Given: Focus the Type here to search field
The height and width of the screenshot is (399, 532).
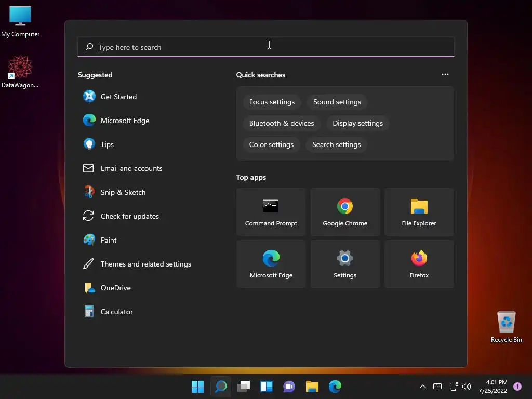Looking at the screenshot, I should point(266,47).
